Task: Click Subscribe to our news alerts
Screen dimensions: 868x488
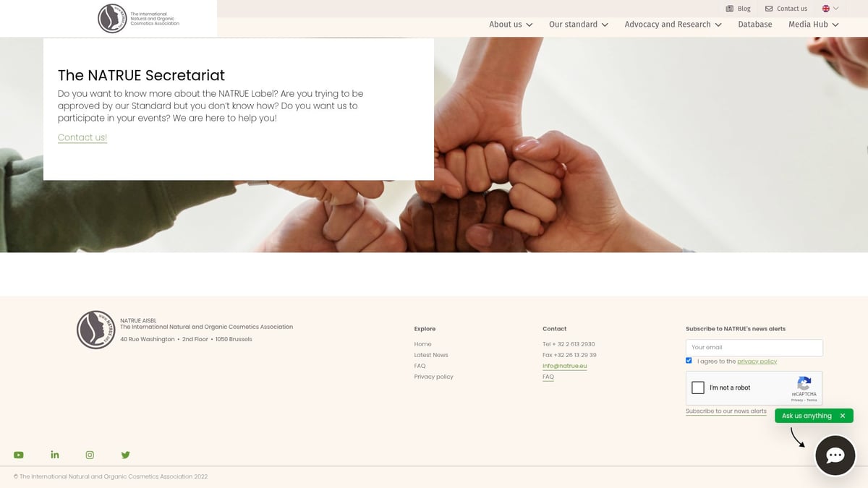Action: click(726, 411)
